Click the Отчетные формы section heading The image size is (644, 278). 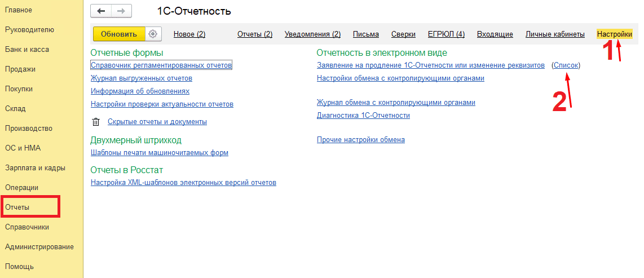[127, 52]
